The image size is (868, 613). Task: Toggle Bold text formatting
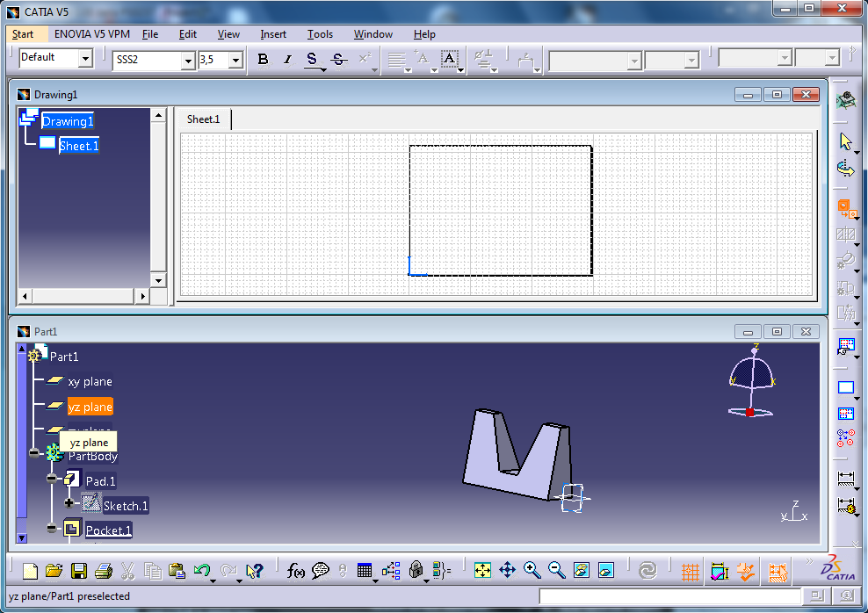click(x=263, y=59)
